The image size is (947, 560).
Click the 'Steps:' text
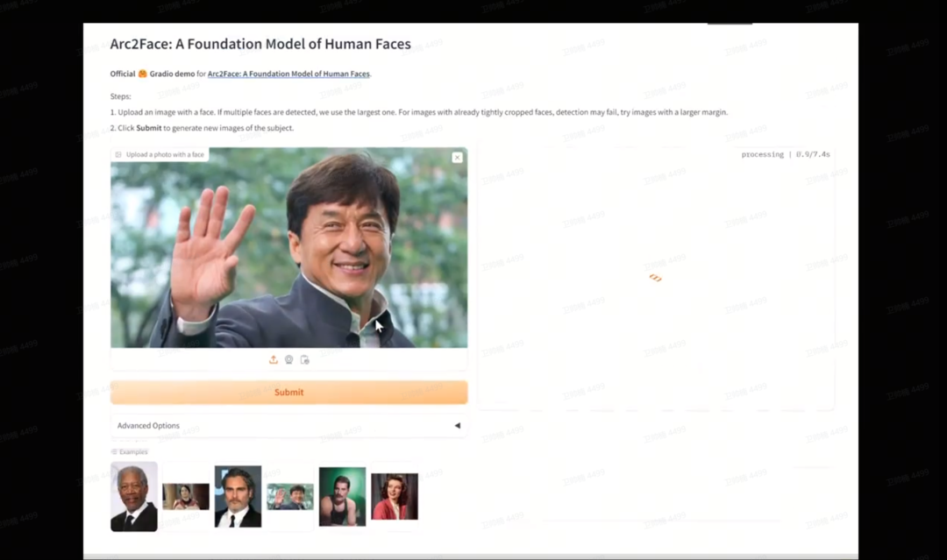[120, 96]
